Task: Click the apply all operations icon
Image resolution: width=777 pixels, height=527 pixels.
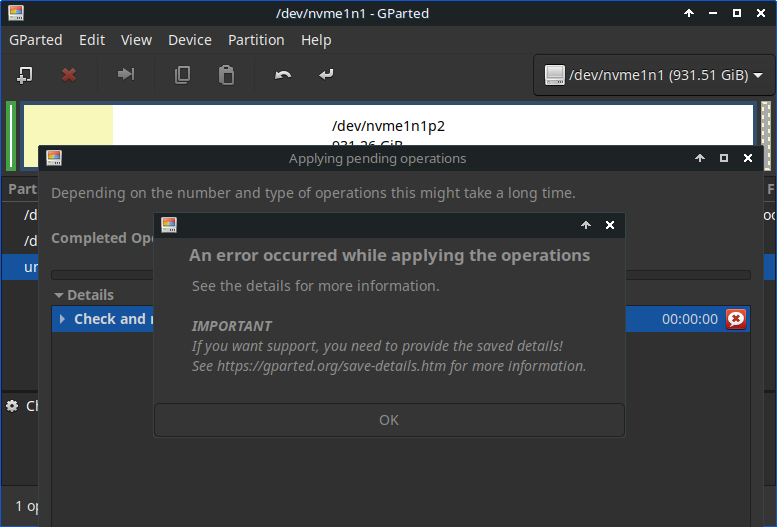Action: (x=326, y=74)
